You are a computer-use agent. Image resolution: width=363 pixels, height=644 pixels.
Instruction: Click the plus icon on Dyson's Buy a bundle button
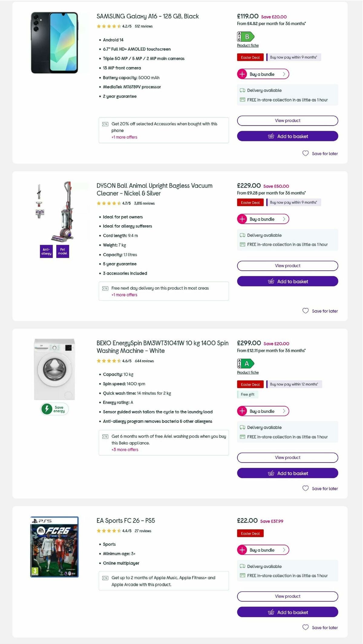point(242,219)
